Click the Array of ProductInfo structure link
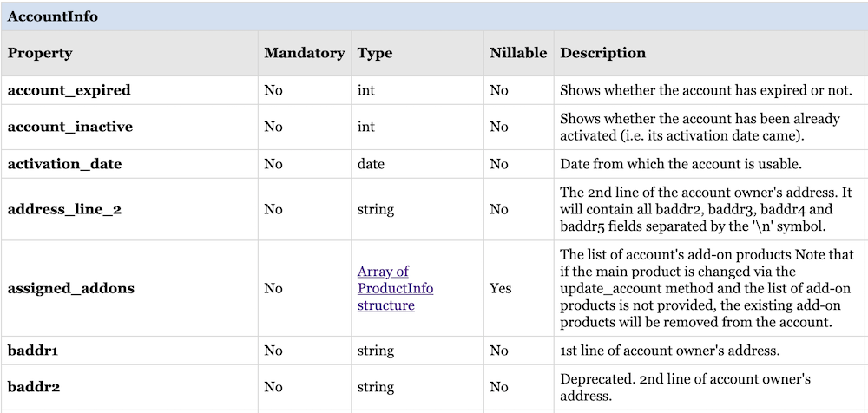This screenshot has width=868, height=413. click(x=395, y=288)
